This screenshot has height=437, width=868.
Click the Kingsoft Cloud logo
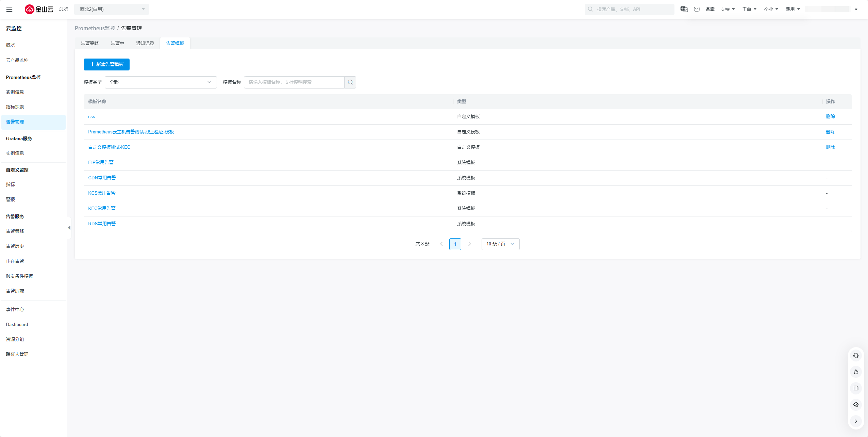click(39, 9)
